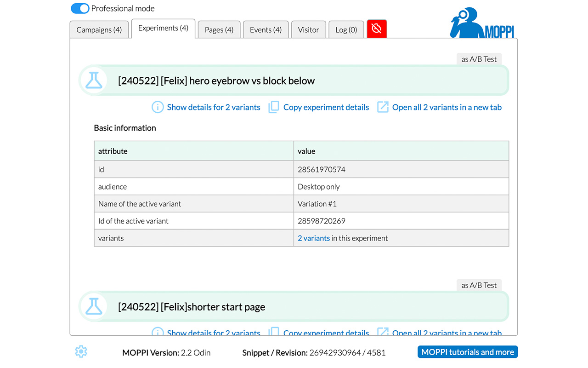Image resolution: width=588 pixels, height=368 pixels.
Task: Switch to the Campaigns (4) tab
Action: [x=99, y=30]
